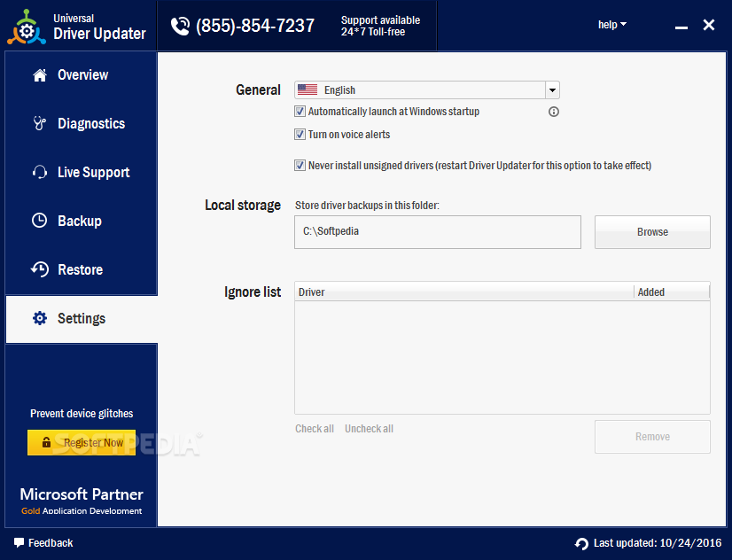Screen dimensions: 732x560
Task: Click the US flag icon in language box
Action: tap(308, 89)
